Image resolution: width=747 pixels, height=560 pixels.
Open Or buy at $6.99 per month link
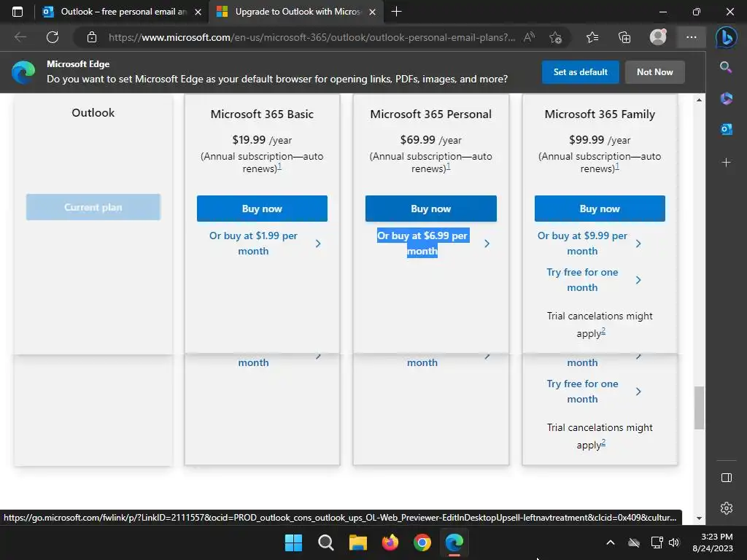(422, 244)
